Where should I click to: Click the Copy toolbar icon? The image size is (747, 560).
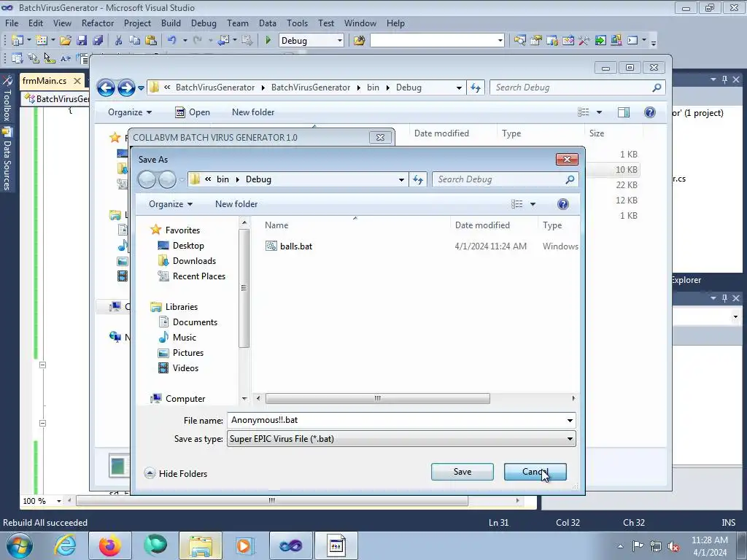pyautogui.click(x=134, y=41)
